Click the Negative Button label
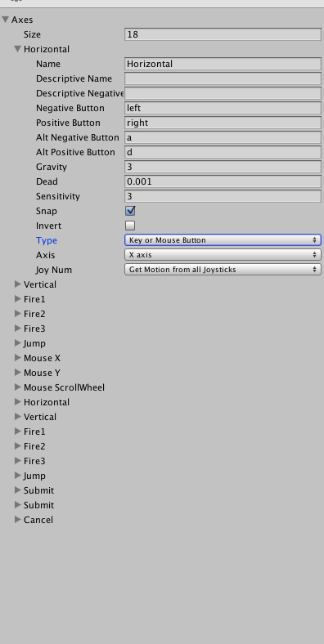 pos(70,108)
